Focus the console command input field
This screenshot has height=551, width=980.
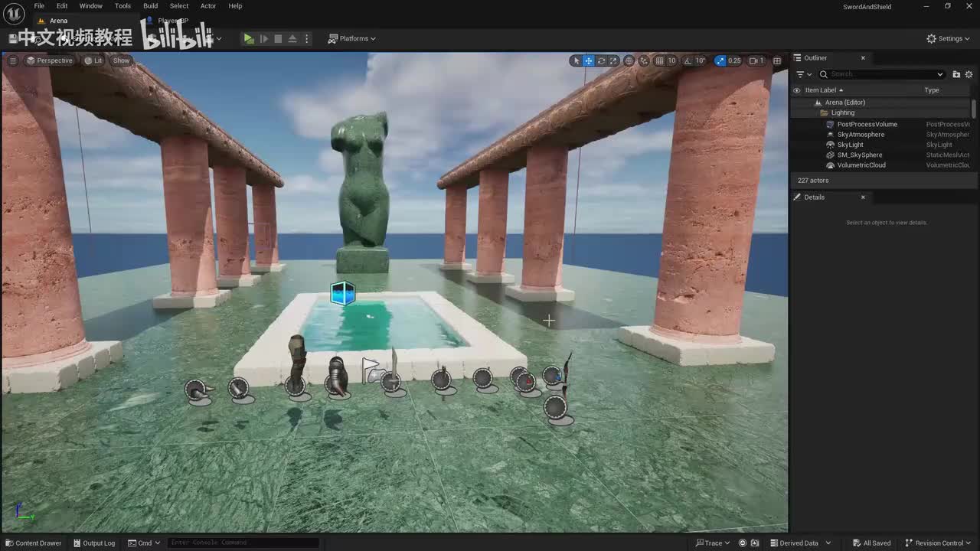click(242, 543)
